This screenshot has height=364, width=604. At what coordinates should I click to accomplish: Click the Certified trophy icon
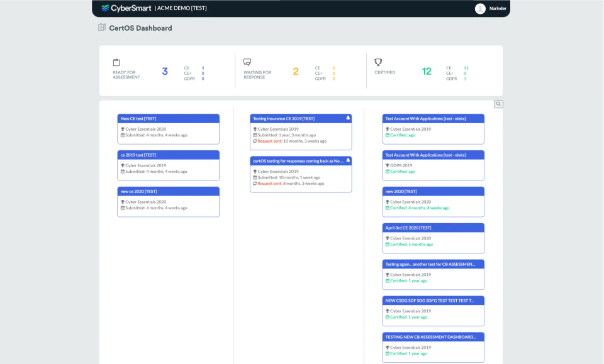pyautogui.click(x=378, y=62)
